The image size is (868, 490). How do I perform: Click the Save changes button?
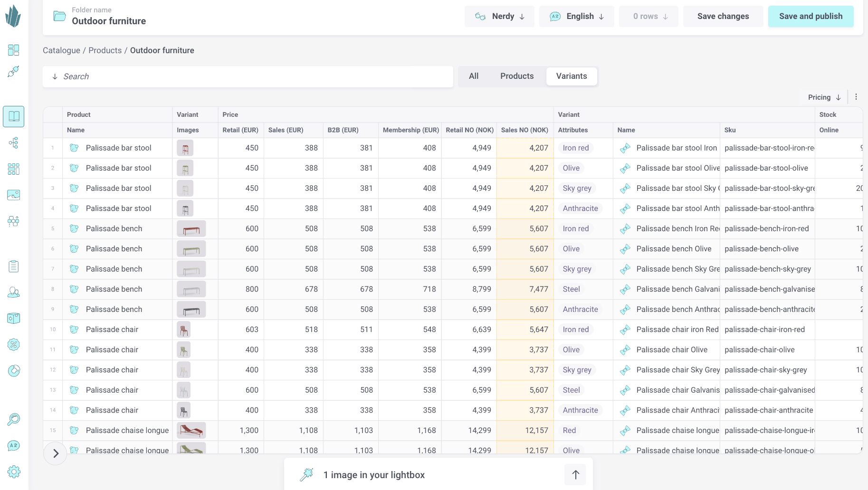pyautogui.click(x=723, y=16)
